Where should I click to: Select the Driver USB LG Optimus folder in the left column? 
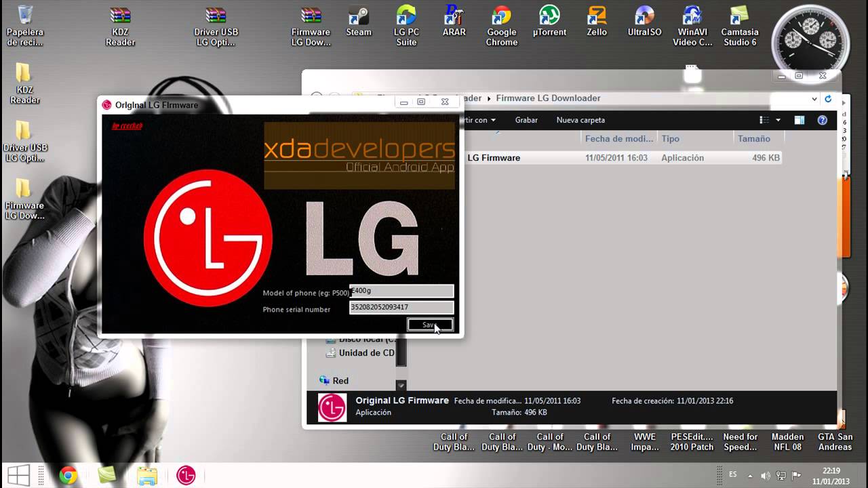tap(25, 142)
